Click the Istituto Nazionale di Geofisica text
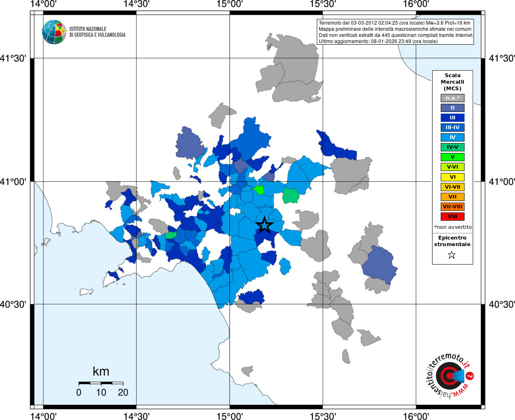The width and height of the screenshot is (515, 420). click(97, 32)
